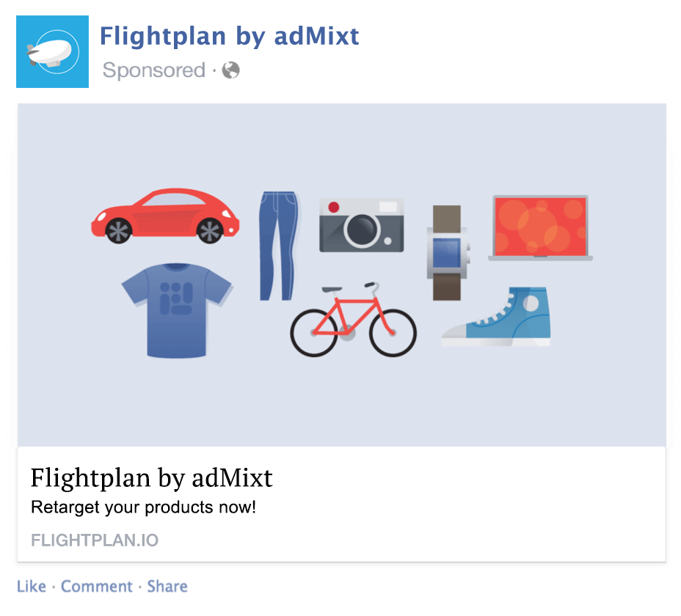Click the Sponsored label
The image size is (681, 616).
(x=154, y=70)
